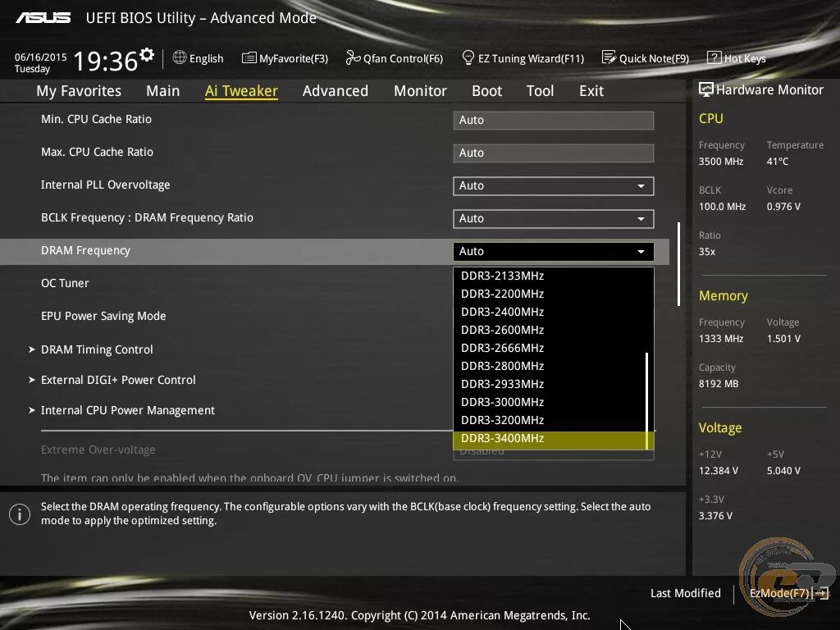Show the Hot Keys list

(x=737, y=58)
